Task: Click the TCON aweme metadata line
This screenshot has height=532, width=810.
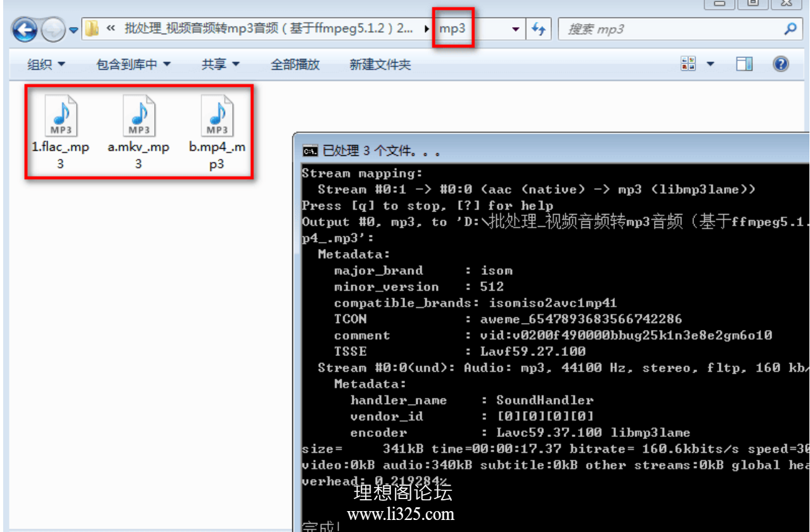Action: [508, 319]
